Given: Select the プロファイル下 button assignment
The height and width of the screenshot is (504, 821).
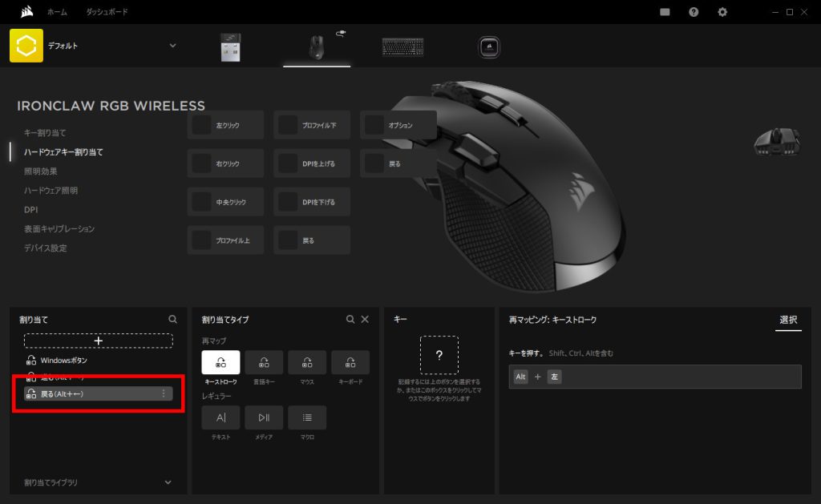Looking at the screenshot, I should coord(312,125).
